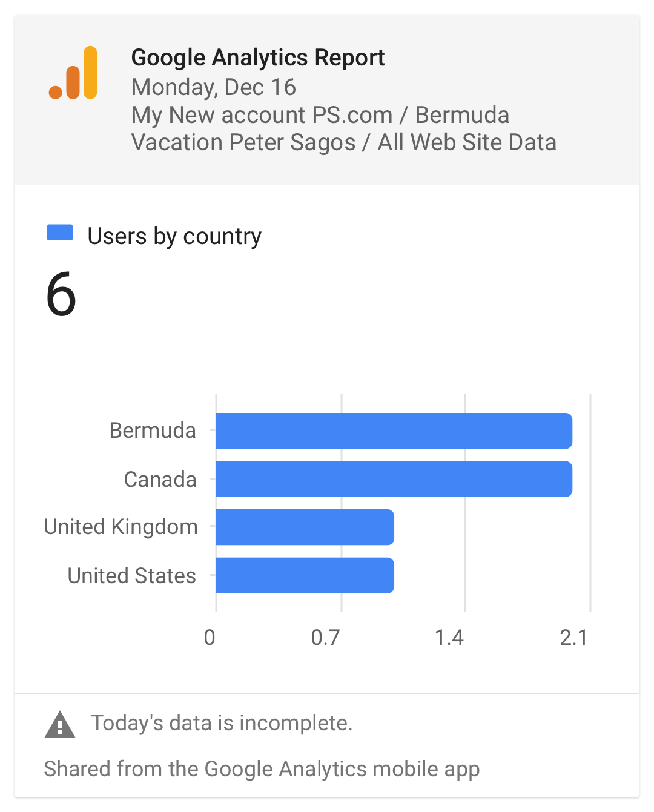654x812 pixels.
Task: Click the blue Users by country legend swatch
Action: [x=60, y=233]
